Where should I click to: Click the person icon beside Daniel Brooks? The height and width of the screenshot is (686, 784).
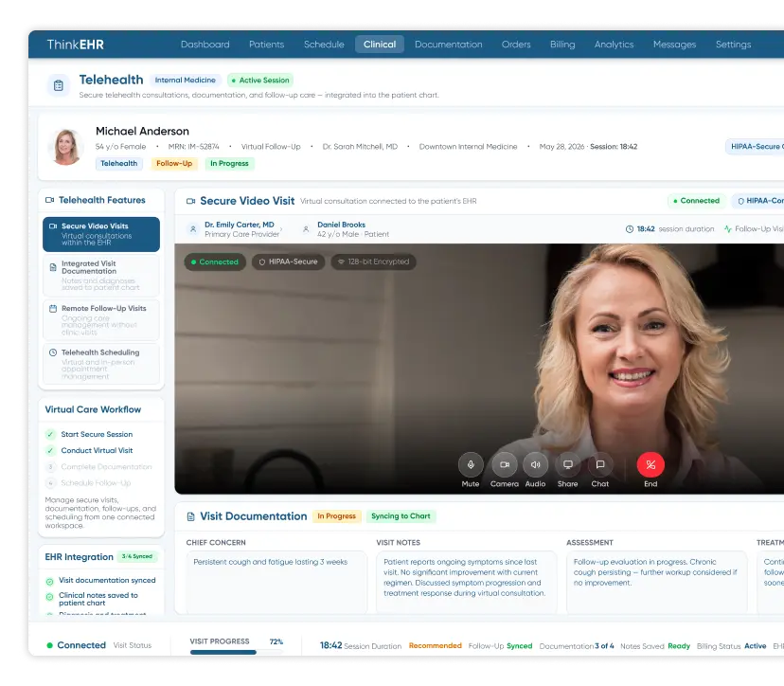pyautogui.click(x=306, y=229)
